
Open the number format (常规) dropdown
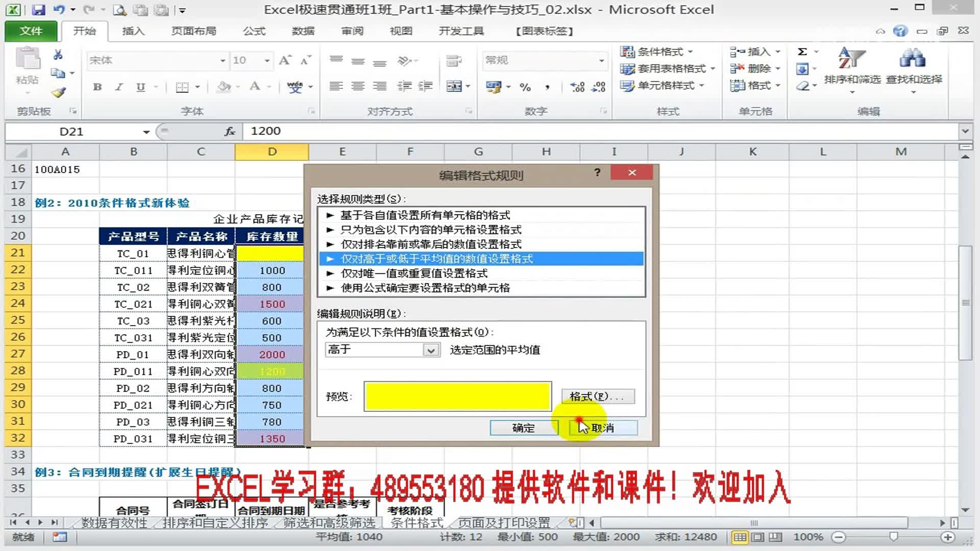coord(601,60)
